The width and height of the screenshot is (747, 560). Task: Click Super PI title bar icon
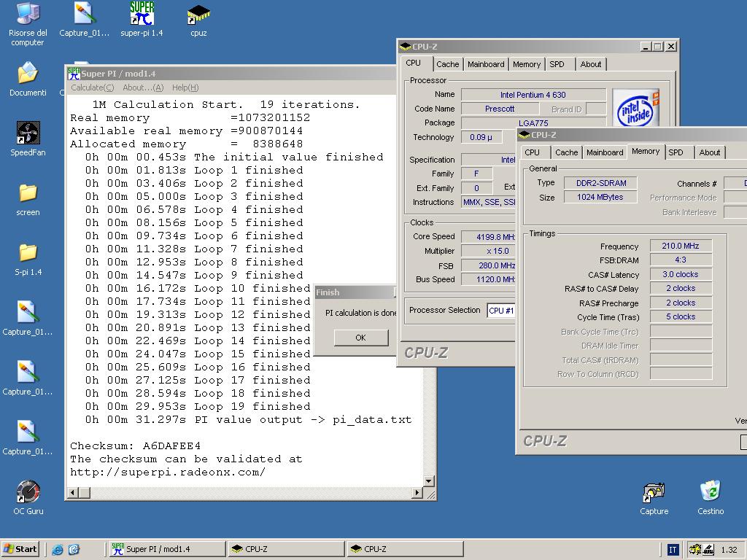click(x=74, y=74)
